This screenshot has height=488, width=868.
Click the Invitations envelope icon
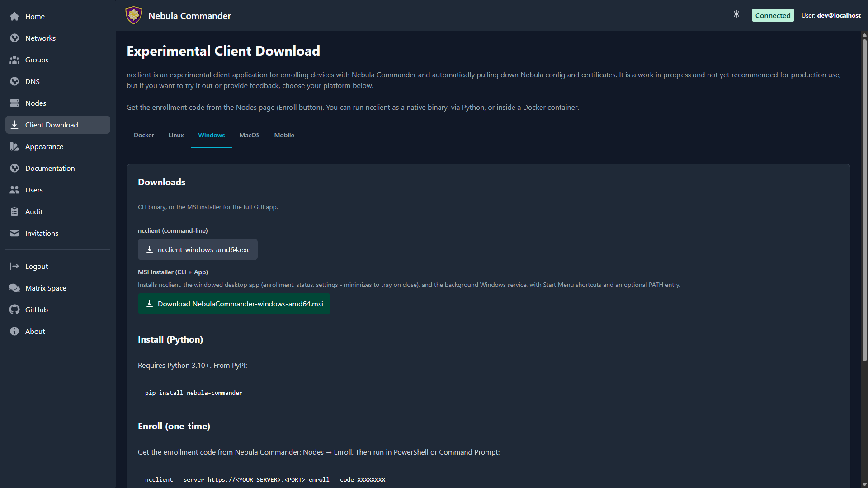point(14,233)
